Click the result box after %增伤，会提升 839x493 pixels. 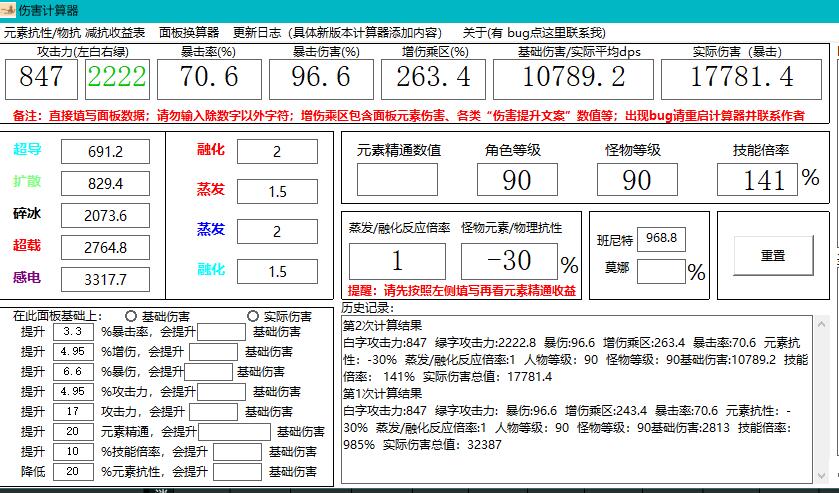coord(213,352)
